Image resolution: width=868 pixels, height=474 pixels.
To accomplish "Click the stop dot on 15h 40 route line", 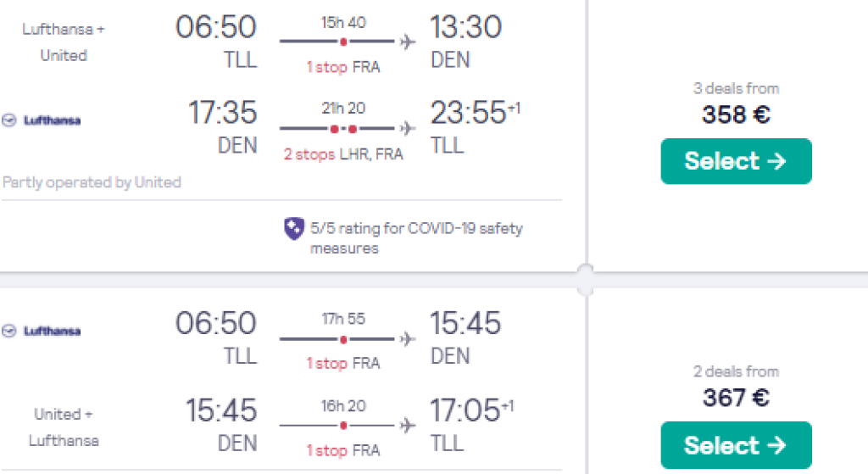I will pos(343,42).
